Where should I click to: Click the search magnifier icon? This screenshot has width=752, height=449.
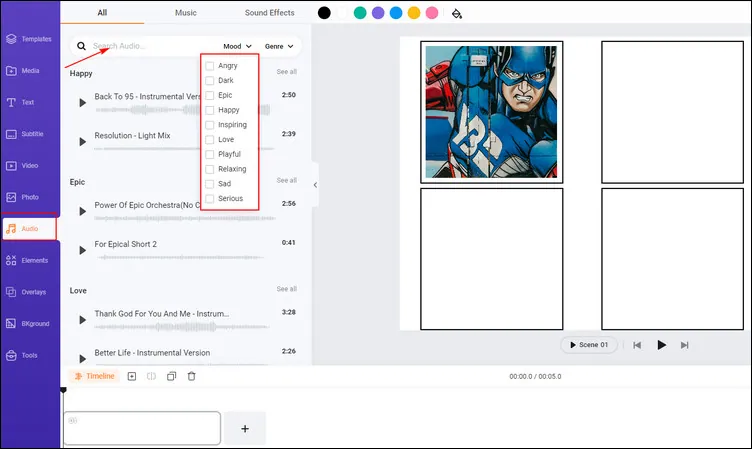(82, 46)
